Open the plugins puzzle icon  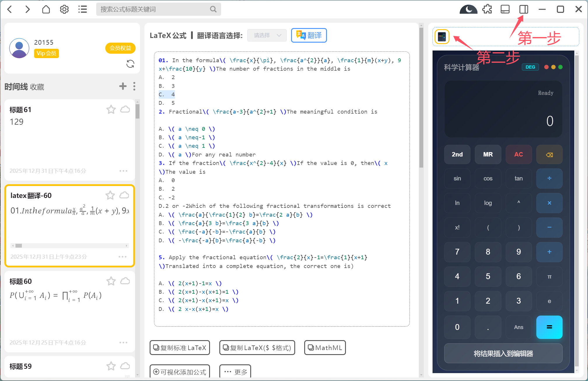[487, 9]
